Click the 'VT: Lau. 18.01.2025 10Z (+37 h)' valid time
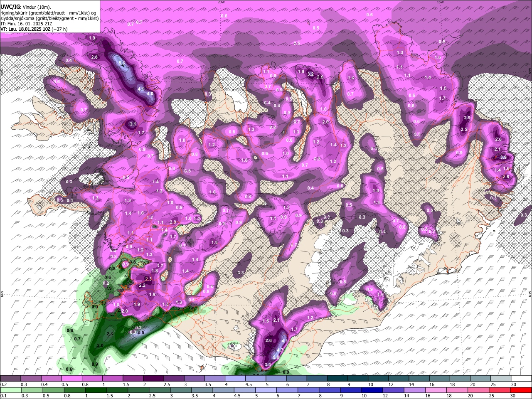532x399 pixels. click(34, 29)
